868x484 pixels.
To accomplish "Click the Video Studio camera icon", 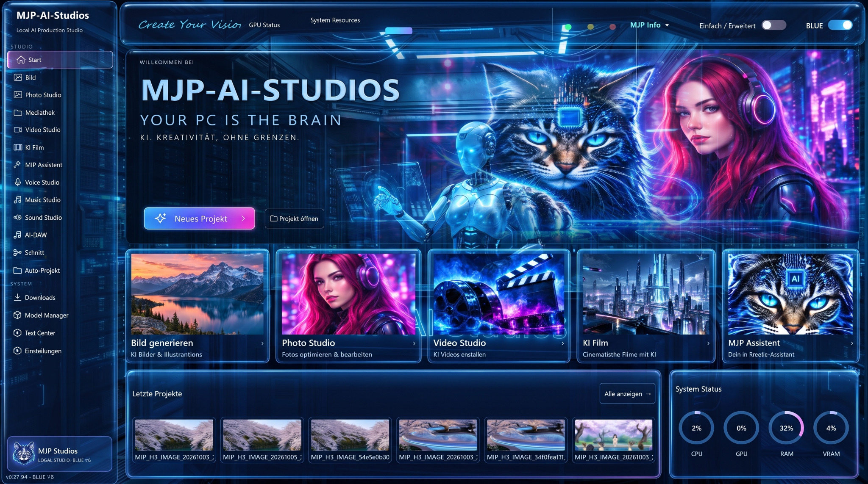I will pos(18,130).
